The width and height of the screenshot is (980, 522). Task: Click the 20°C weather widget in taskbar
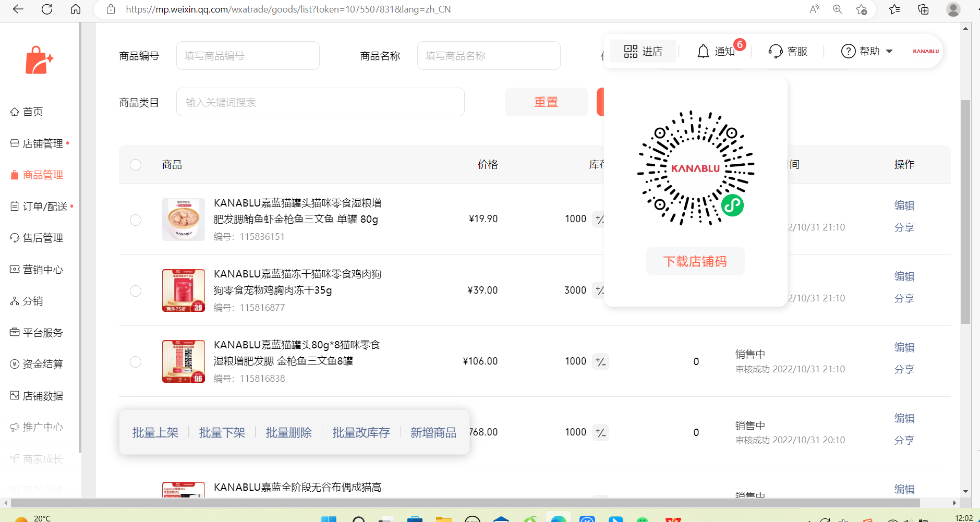(x=33, y=518)
